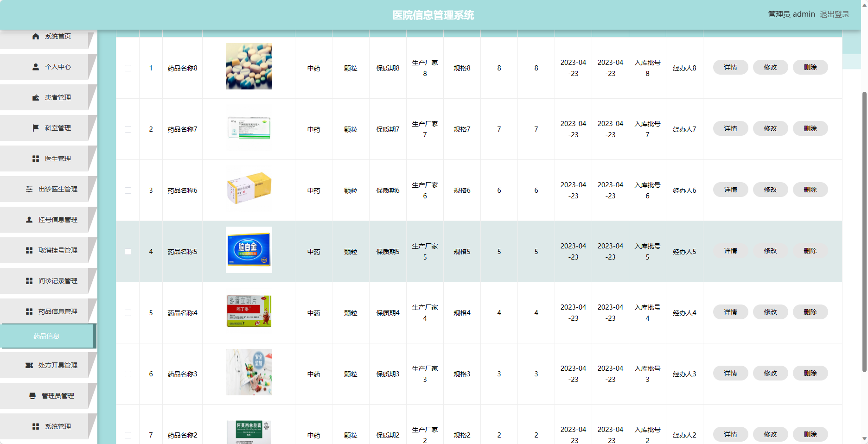This screenshot has width=868, height=444.
Task: Click 删除 for 药品名称8
Action: click(810, 67)
